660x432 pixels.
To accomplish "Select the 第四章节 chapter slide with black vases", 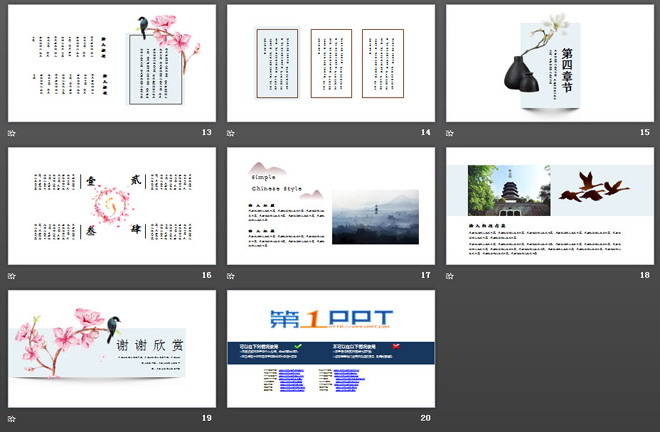I will pyautogui.click(x=549, y=63).
